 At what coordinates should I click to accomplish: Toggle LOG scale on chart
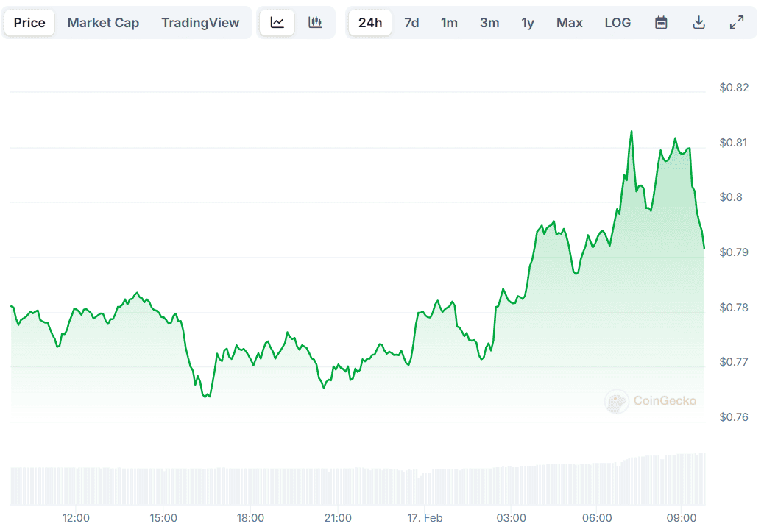[x=618, y=23]
